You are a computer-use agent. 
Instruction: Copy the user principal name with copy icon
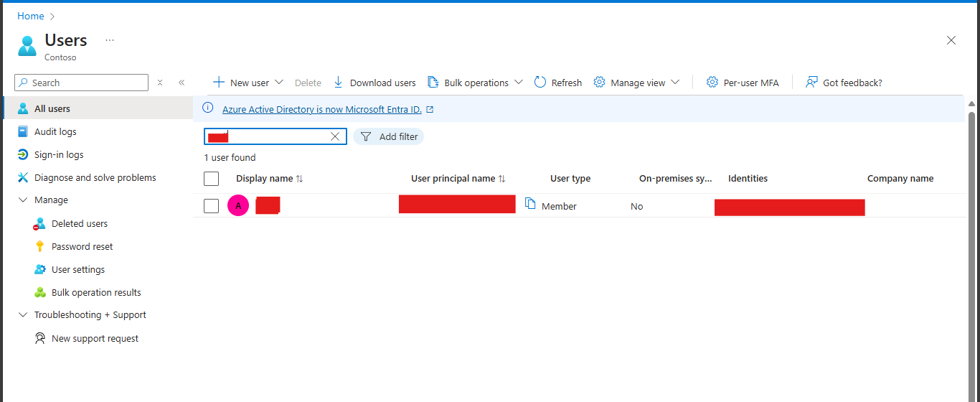530,204
